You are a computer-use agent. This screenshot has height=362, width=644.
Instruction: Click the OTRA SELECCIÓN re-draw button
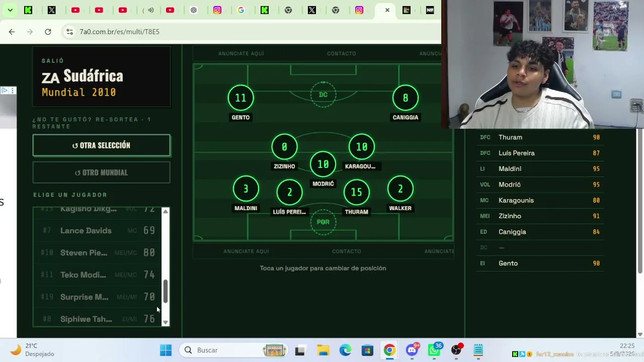[102, 145]
